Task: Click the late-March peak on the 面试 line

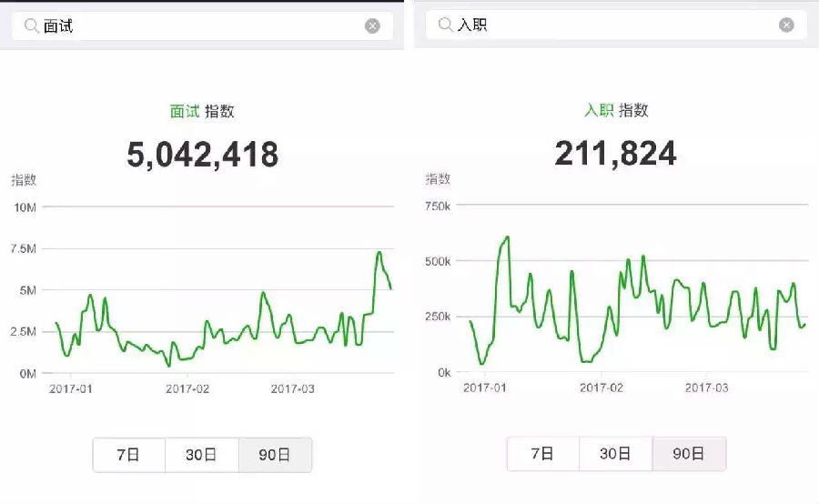Action: click(379, 253)
